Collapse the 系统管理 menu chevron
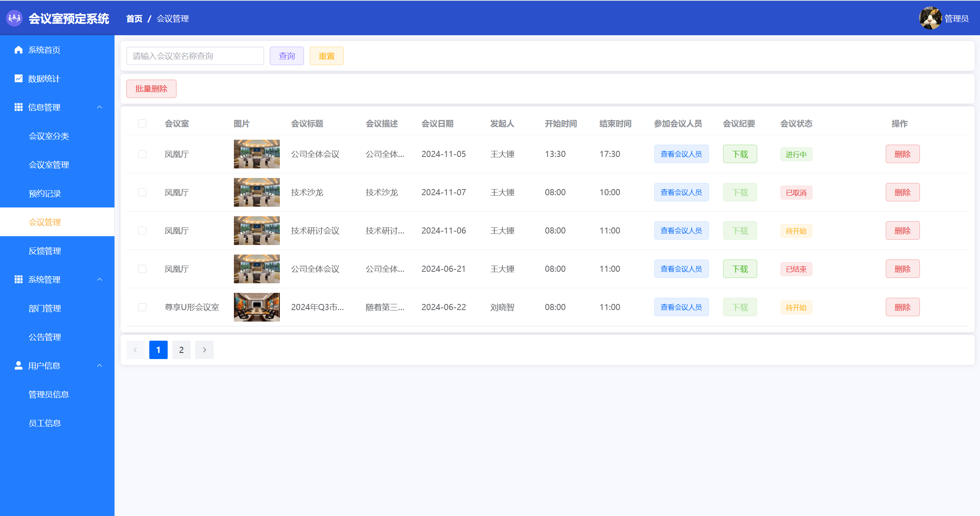This screenshot has width=980, height=516. (100, 279)
